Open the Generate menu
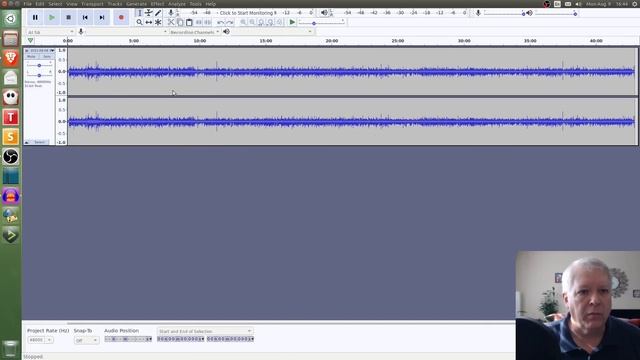This screenshot has height=360, width=640. [136, 4]
